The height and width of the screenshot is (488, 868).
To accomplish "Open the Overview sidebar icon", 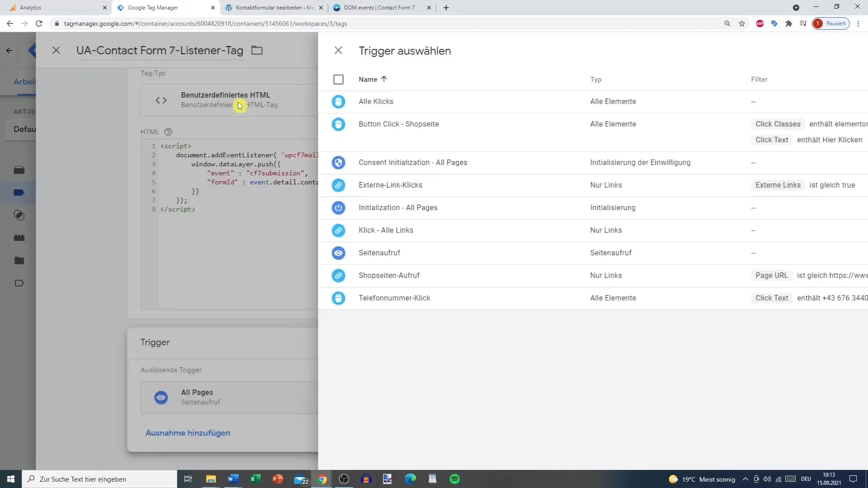I will pyautogui.click(x=19, y=170).
